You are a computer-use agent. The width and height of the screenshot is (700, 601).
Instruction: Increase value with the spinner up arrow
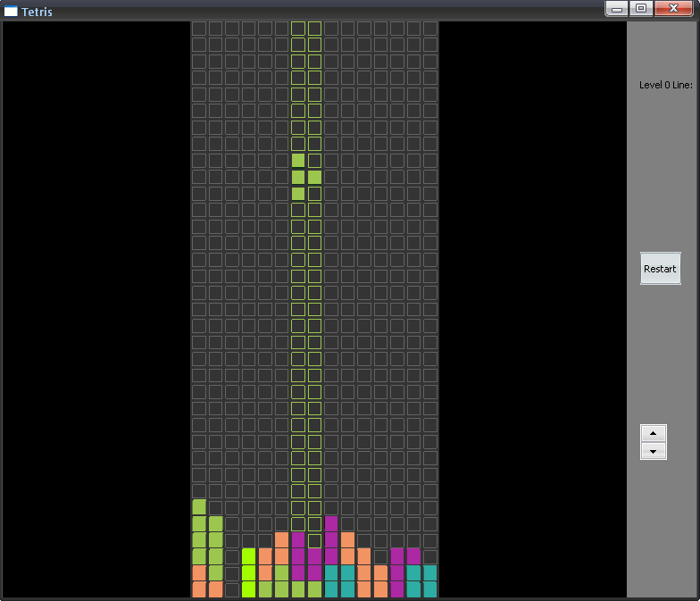(x=654, y=433)
